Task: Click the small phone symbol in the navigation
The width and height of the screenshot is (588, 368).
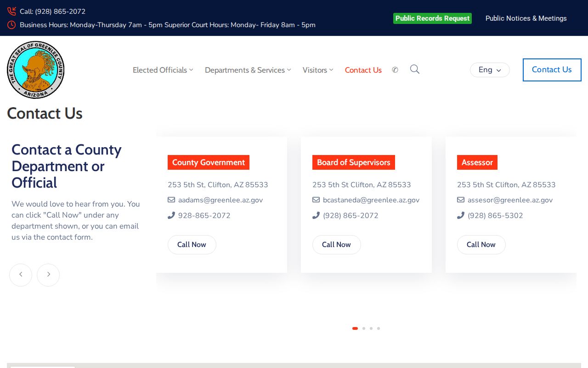Action: click(x=395, y=70)
